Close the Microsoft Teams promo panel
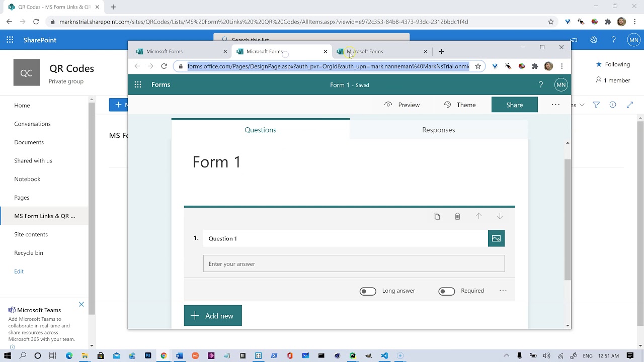Viewport: 644px width, 362px height. click(82, 304)
